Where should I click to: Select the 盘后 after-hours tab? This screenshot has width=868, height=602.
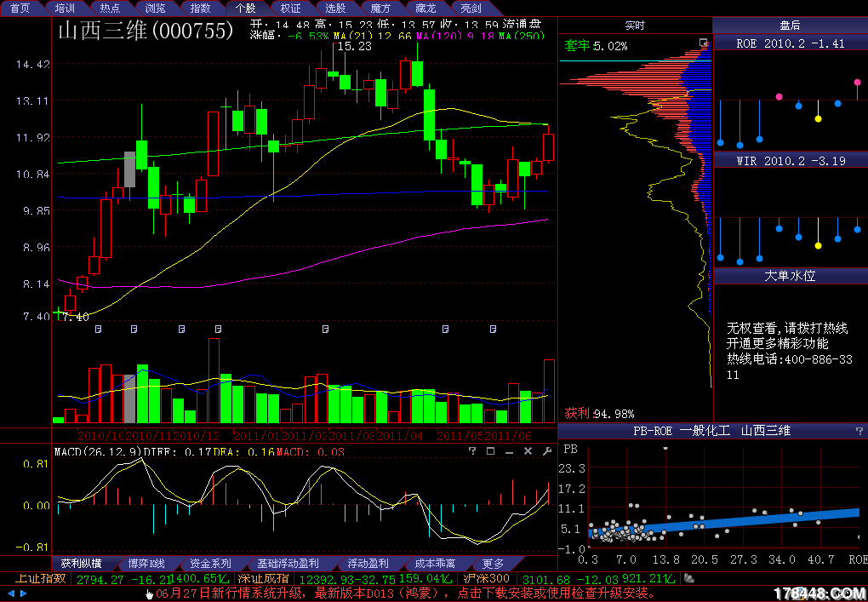(789, 26)
